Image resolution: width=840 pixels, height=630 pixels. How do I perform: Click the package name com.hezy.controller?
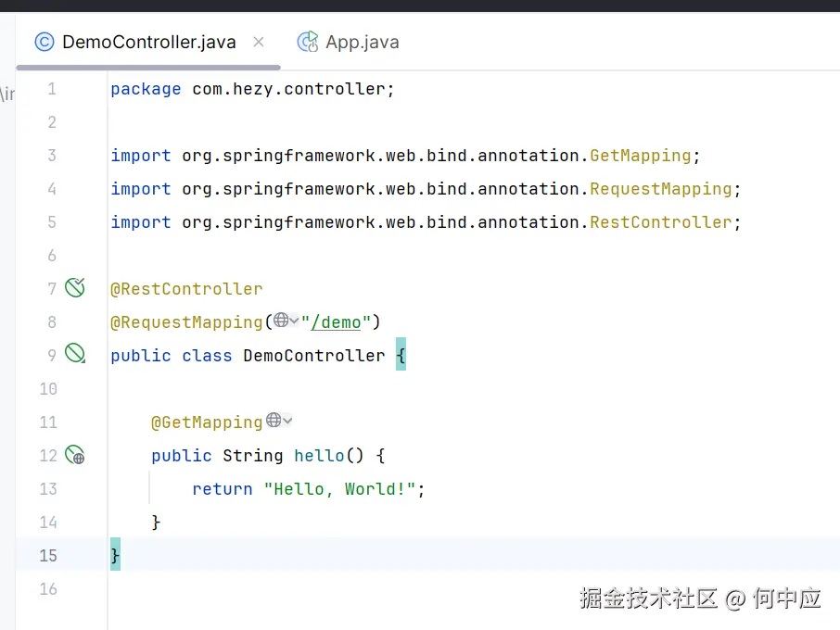pos(288,89)
